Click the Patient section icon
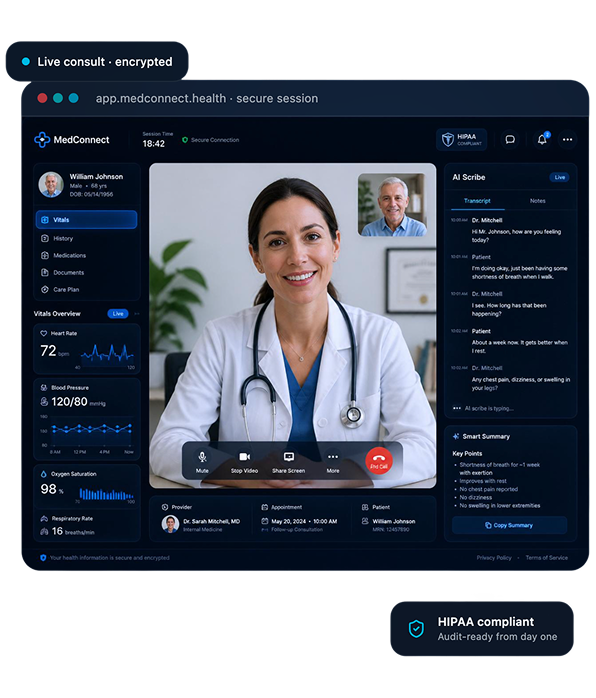The height and width of the screenshot is (698, 596). click(365, 507)
